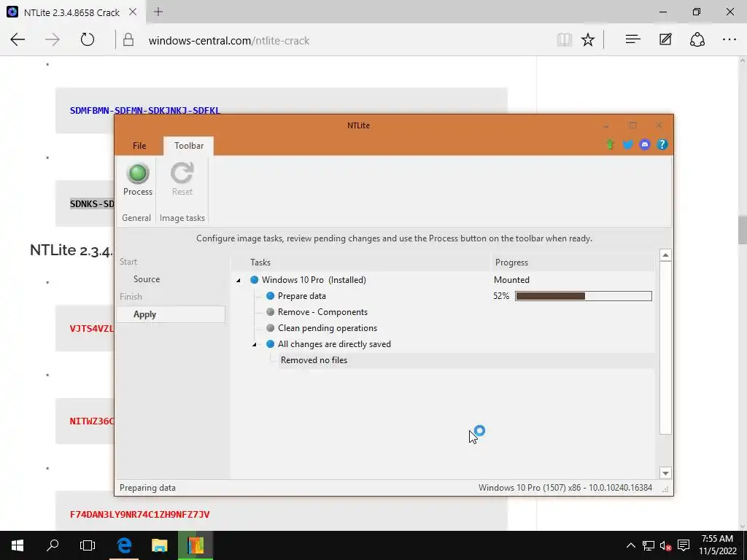Viewport: 747px width, 560px height.
Task: Click the browser page vertical scrollbar thumb
Action: (x=742, y=230)
